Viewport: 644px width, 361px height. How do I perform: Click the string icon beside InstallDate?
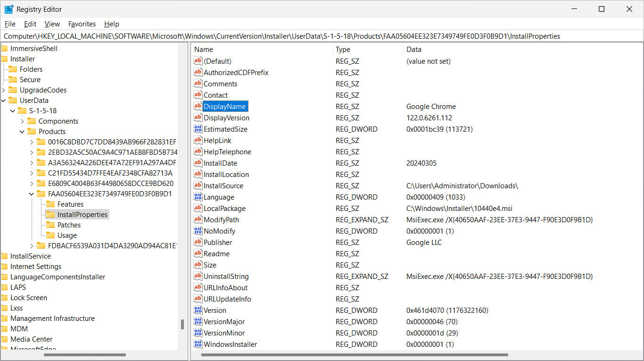(x=198, y=163)
